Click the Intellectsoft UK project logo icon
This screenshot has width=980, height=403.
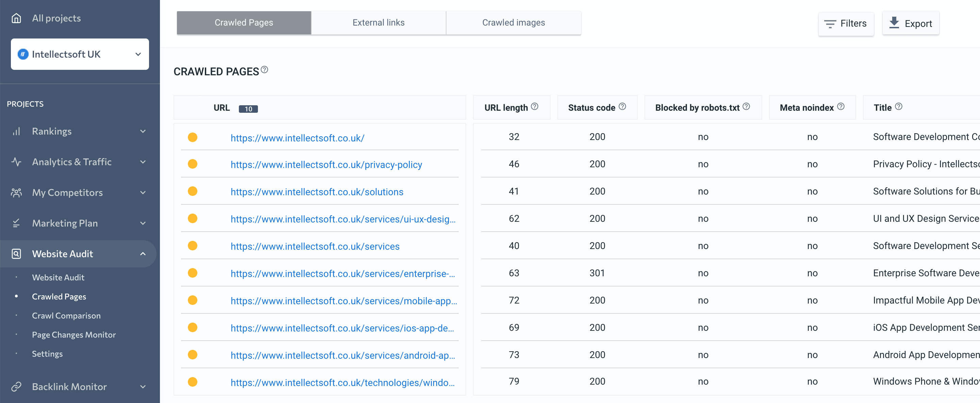(x=23, y=54)
